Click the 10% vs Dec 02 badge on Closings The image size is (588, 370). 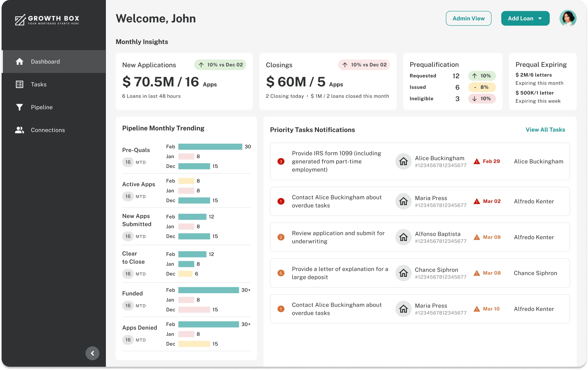364,65
